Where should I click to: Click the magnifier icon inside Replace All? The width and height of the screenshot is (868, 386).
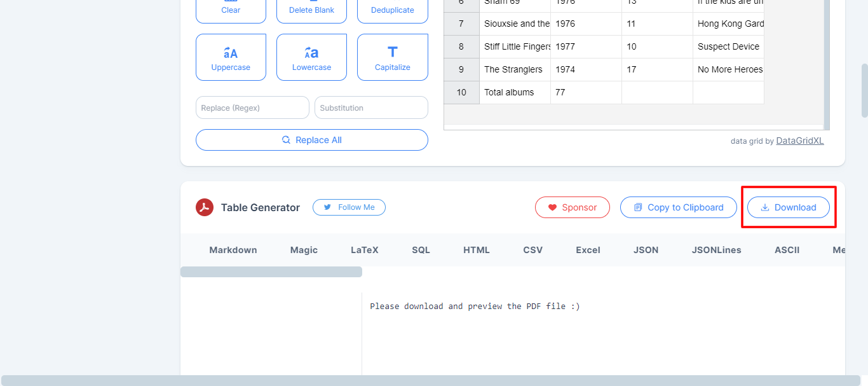(287, 140)
